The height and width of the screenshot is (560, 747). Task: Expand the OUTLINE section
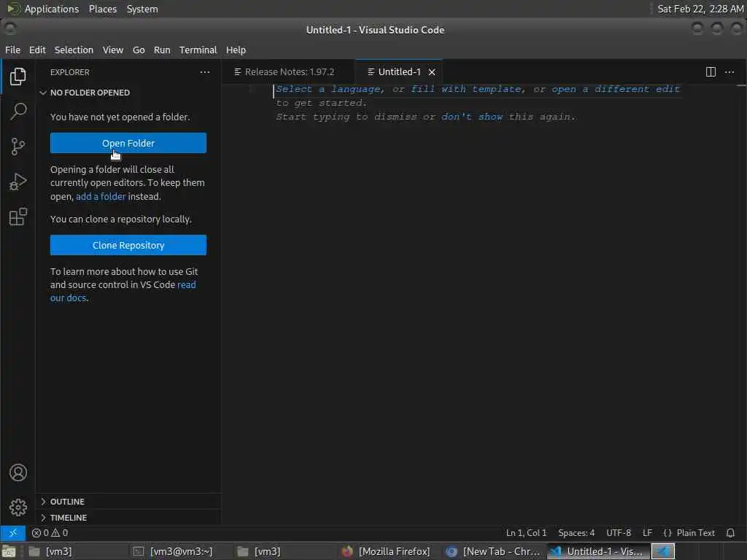pos(128,502)
